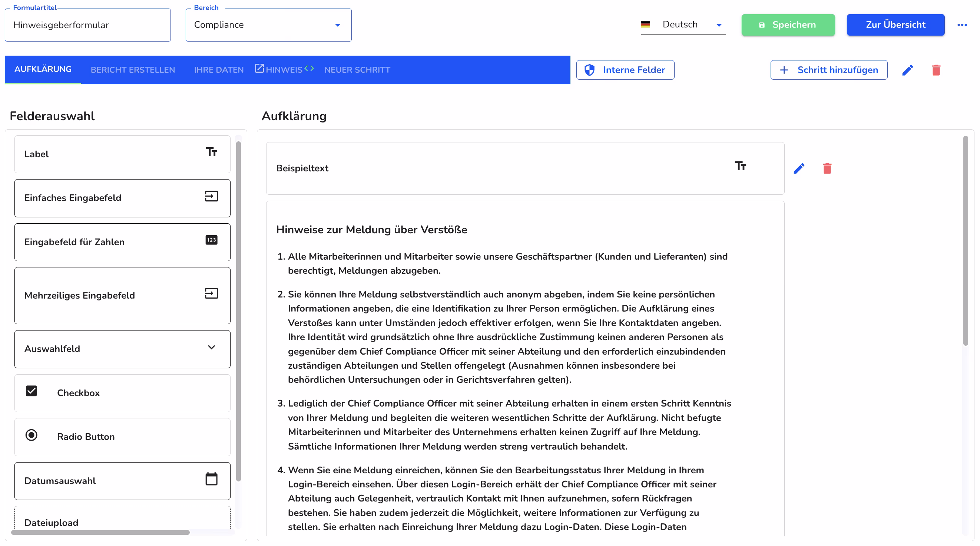The height and width of the screenshot is (546, 980).
Task: Click the open-external icon before HINWEIS
Action: click(x=259, y=69)
